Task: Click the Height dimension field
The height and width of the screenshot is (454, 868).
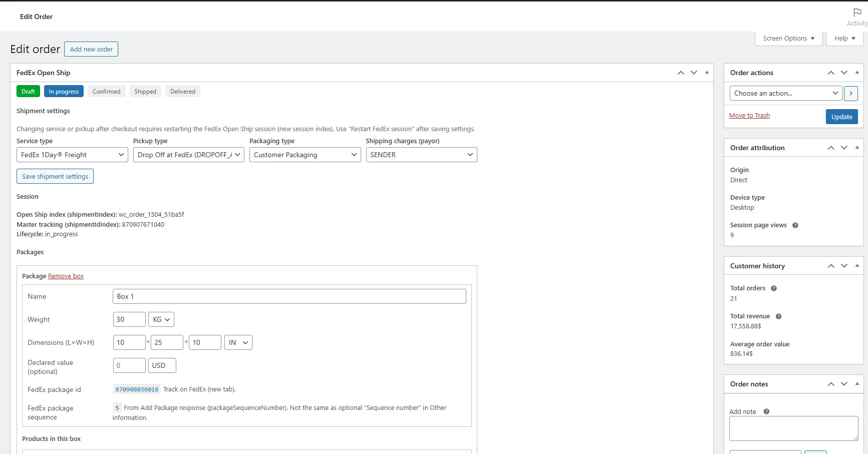Action: click(x=205, y=342)
